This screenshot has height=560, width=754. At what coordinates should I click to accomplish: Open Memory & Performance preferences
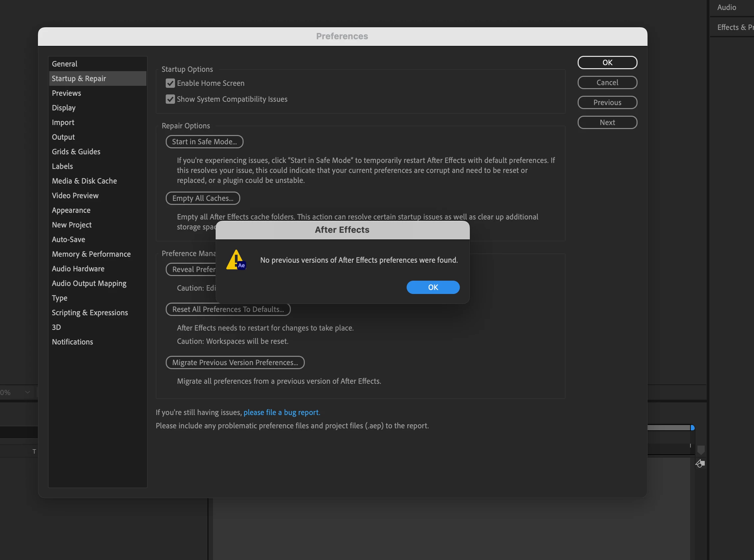pyautogui.click(x=91, y=254)
